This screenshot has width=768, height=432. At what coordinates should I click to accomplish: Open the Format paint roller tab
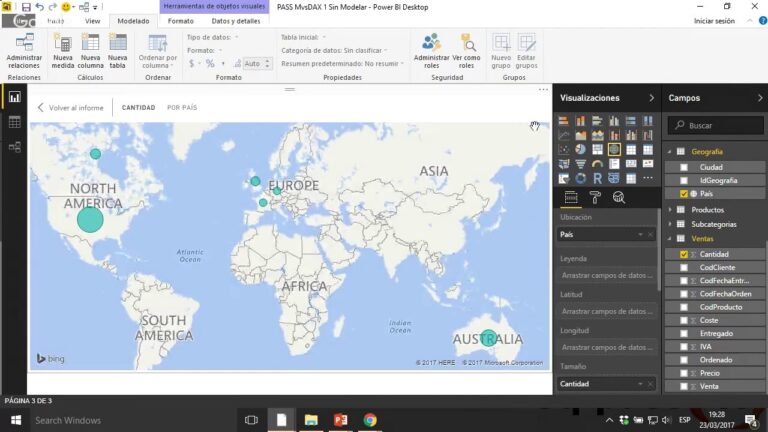coord(595,197)
